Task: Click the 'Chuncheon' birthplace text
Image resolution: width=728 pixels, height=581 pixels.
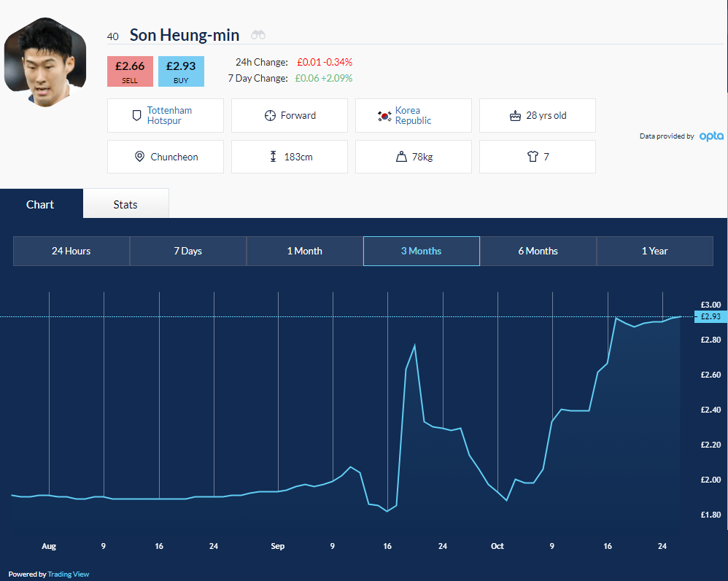Action: (174, 157)
